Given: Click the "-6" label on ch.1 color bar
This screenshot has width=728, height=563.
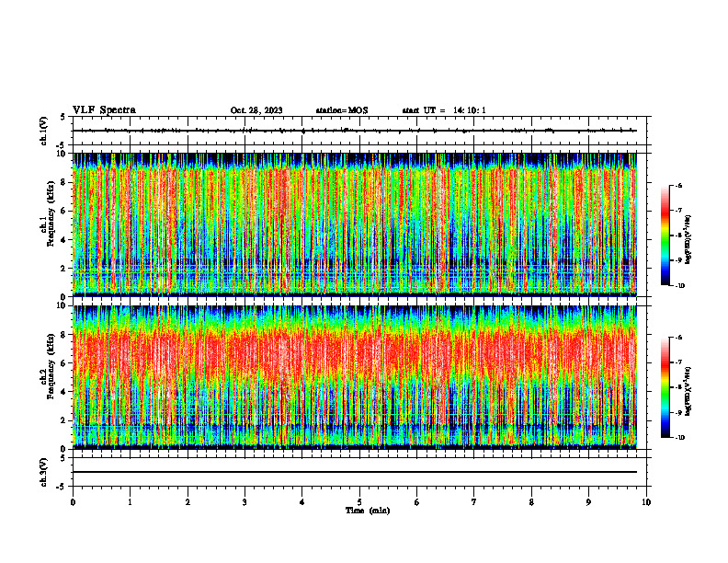Looking at the screenshot, I should point(678,185).
